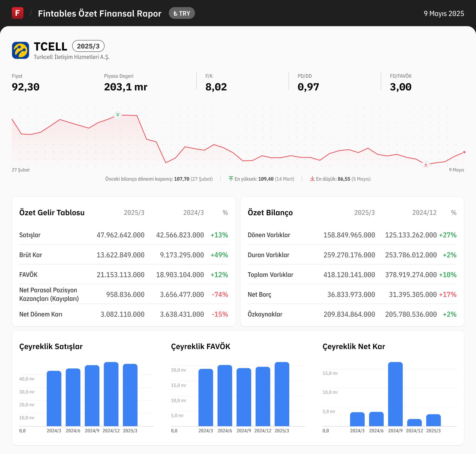Screen dimensions: 476x454
Task: Click the 2024/6 bar in Çeyreklik FAVÖK
Action: pos(225,395)
